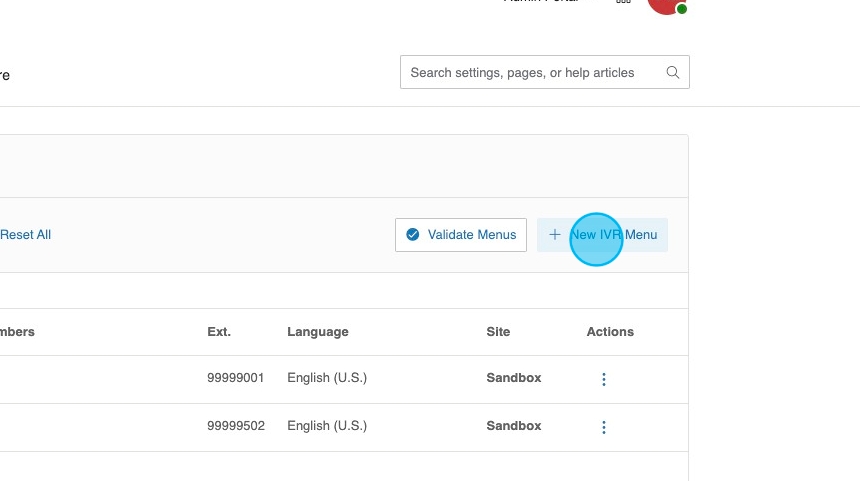Select the extension number 99999001 cell
The height and width of the screenshot is (481, 860).
point(236,378)
